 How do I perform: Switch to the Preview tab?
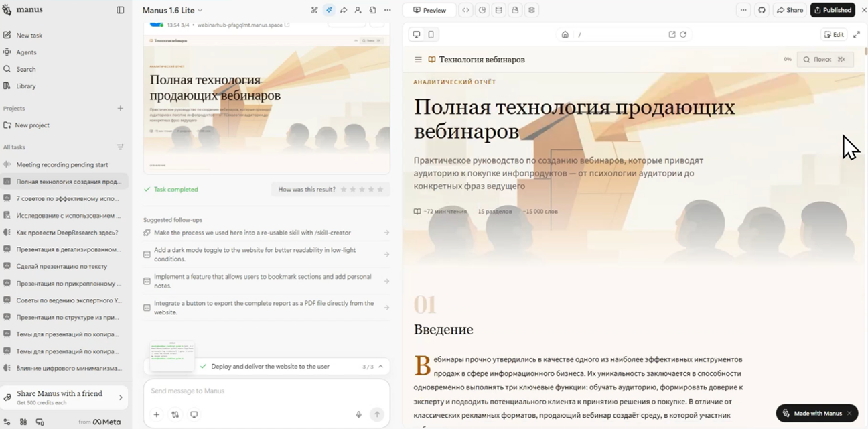pos(429,9)
